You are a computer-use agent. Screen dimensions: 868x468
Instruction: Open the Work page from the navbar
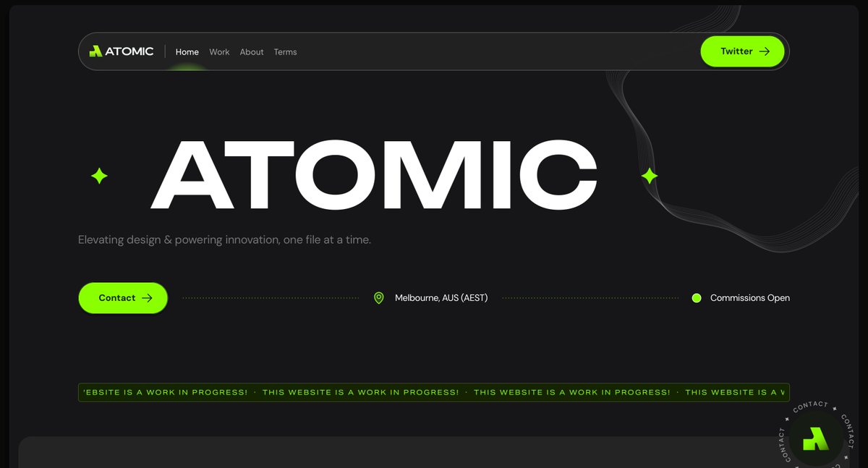tap(219, 51)
